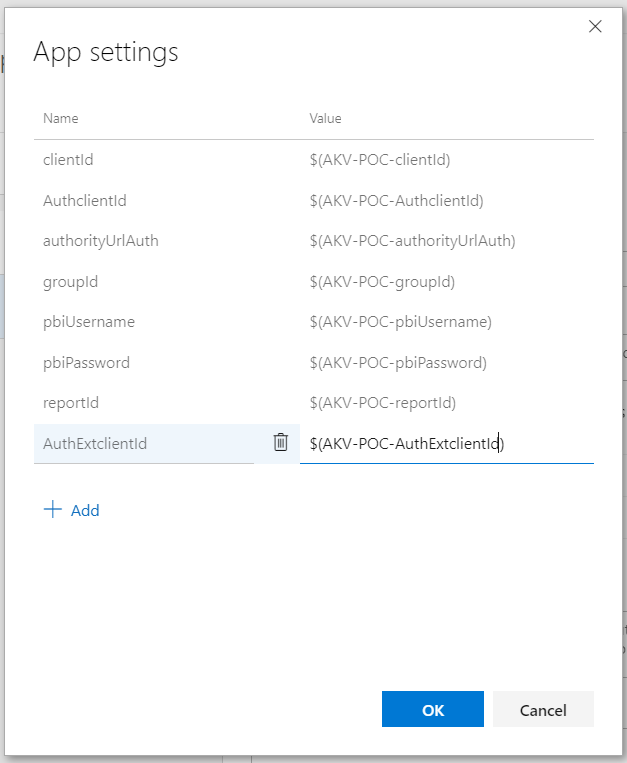Confirm settings with the OK button
This screenshot has height=763, width=627.
click(432, 709)
